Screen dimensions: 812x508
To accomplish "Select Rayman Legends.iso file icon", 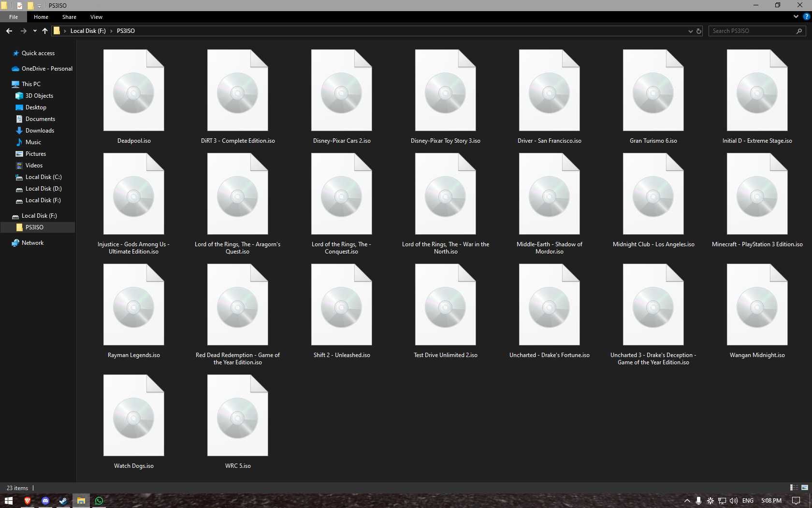I will click(133, 304).
